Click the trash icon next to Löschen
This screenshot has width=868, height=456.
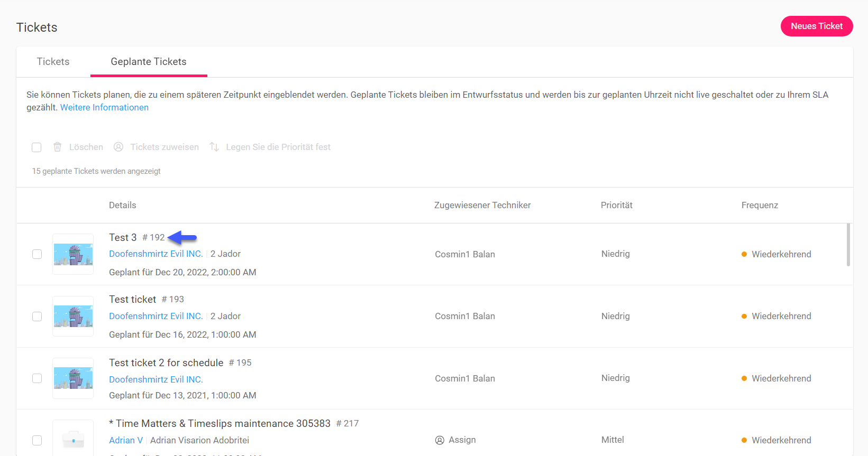coord(57,147)
